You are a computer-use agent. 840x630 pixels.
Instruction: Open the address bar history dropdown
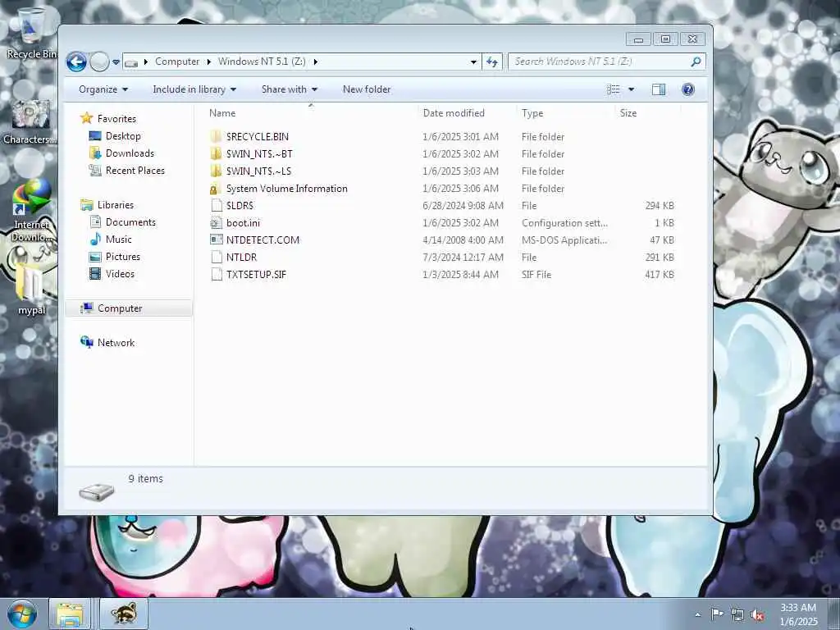click(x=473, y=62)
